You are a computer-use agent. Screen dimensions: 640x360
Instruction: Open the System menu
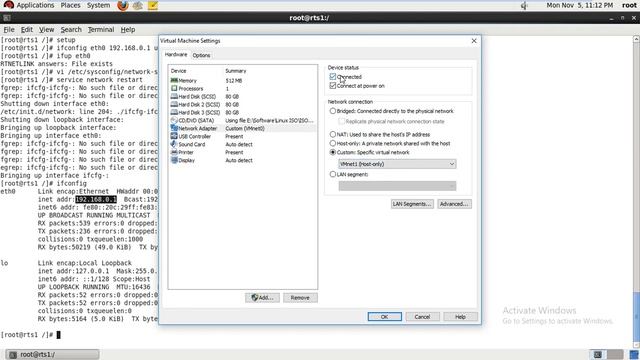[98, 5]
